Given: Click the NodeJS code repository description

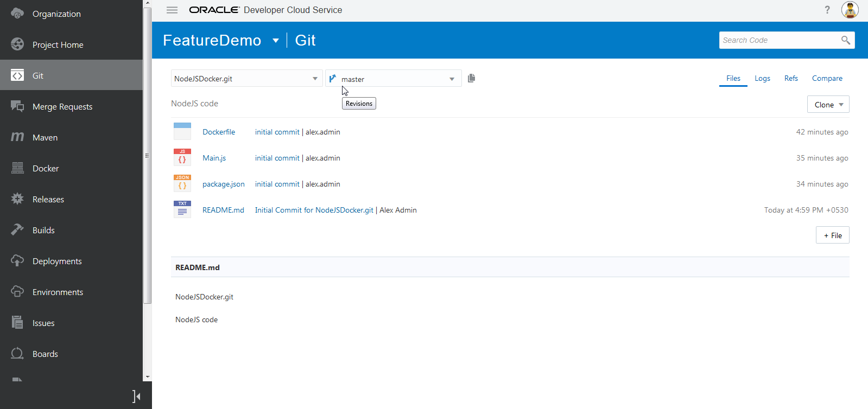Looking at the screenshot, I should (194, 104).
